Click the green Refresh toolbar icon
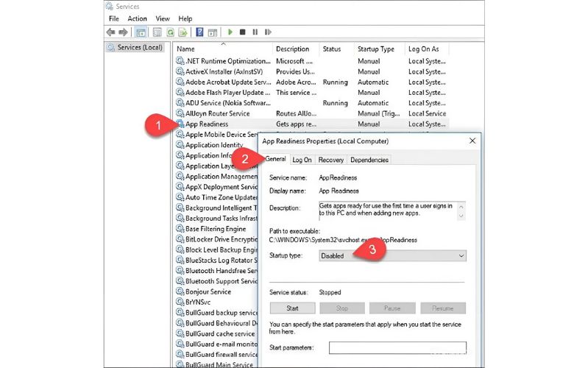This screenshot has width=588, height=368. point(170,32)
